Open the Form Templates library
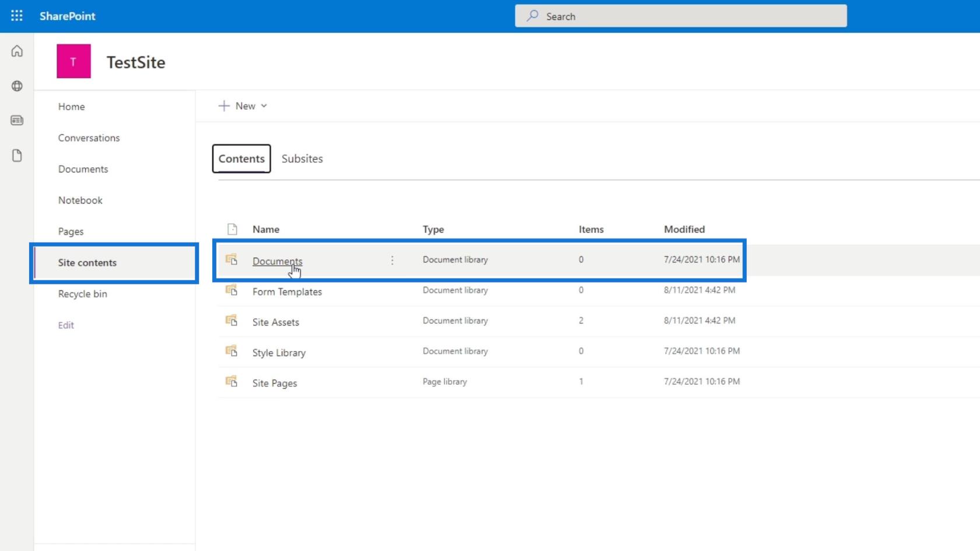 287,292
